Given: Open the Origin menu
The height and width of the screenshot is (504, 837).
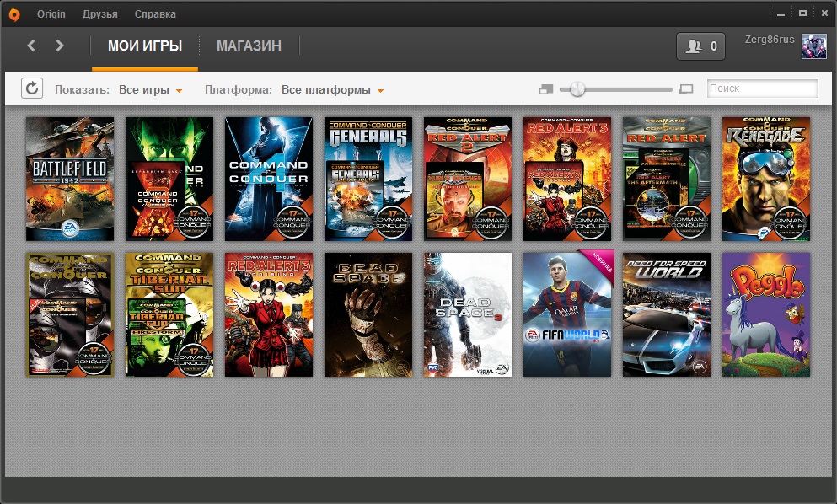Looking at the screenshot, I should click(51, 14).
